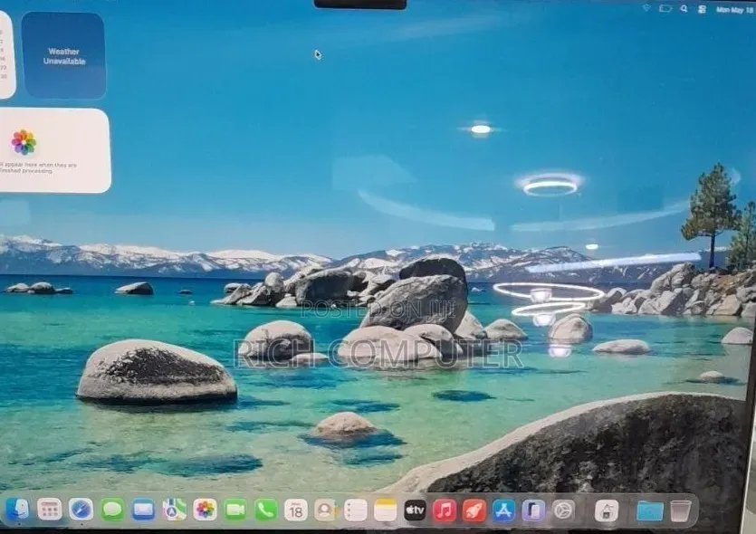This screenshot has width=756, height=534.
Task: Open the yellow Notes app
Action: (385, 510)
